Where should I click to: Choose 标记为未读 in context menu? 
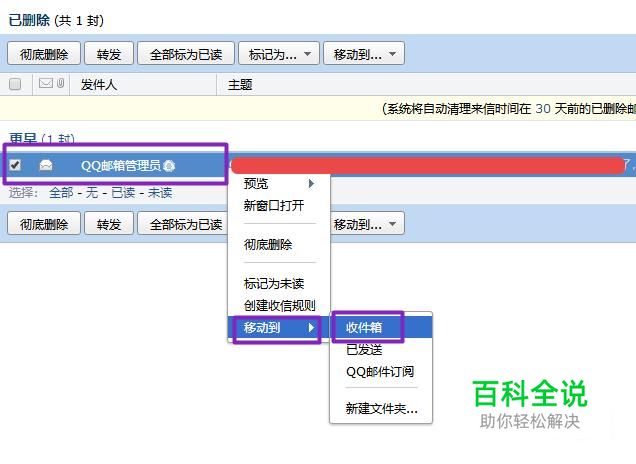(x=279, y=284)
